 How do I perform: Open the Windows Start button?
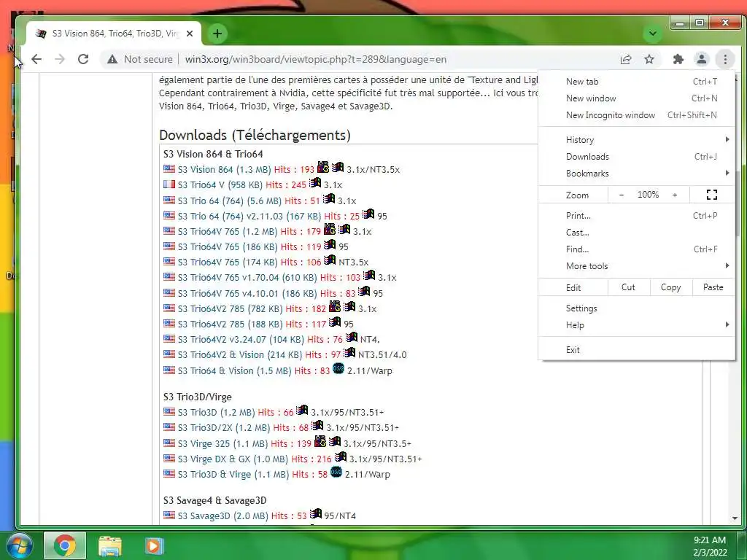[x=19, y=545]
